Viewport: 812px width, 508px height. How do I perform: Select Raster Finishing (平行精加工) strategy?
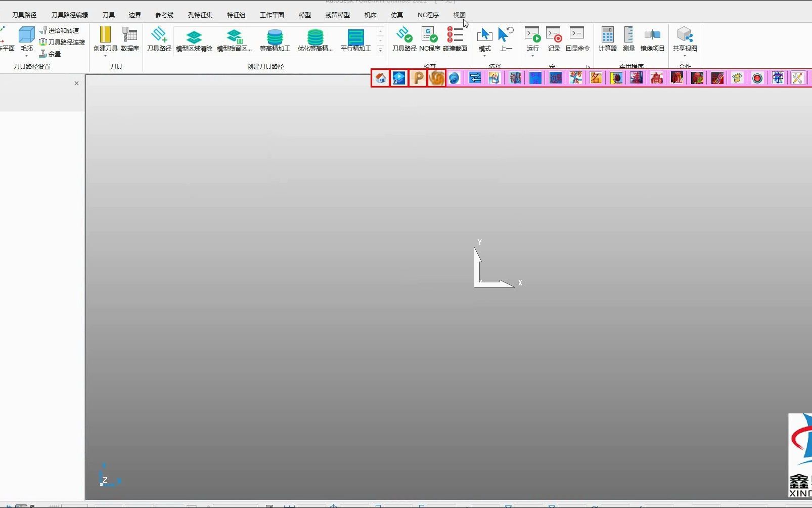pos(356,40)
